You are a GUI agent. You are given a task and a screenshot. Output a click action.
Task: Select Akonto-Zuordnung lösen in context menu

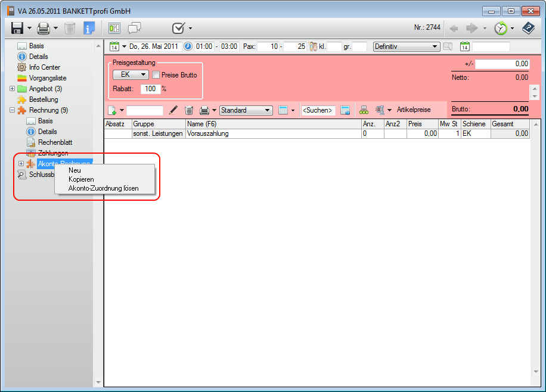103,188
